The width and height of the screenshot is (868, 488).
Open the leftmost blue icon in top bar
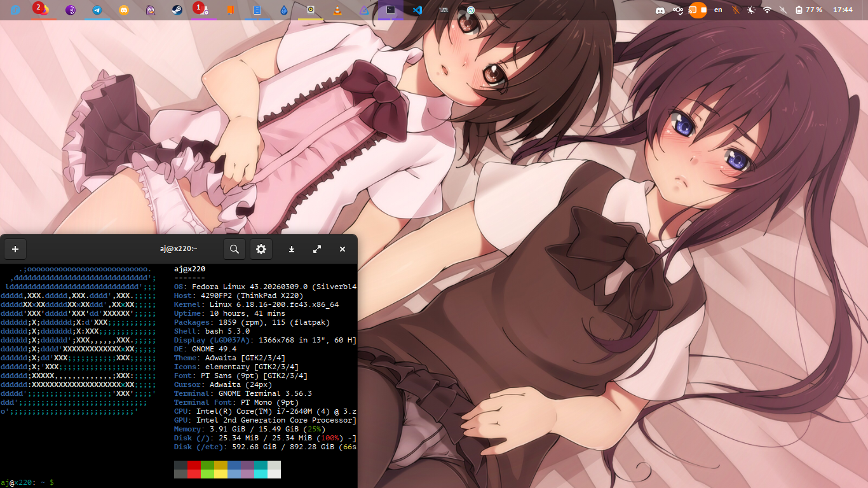point(15,10)
